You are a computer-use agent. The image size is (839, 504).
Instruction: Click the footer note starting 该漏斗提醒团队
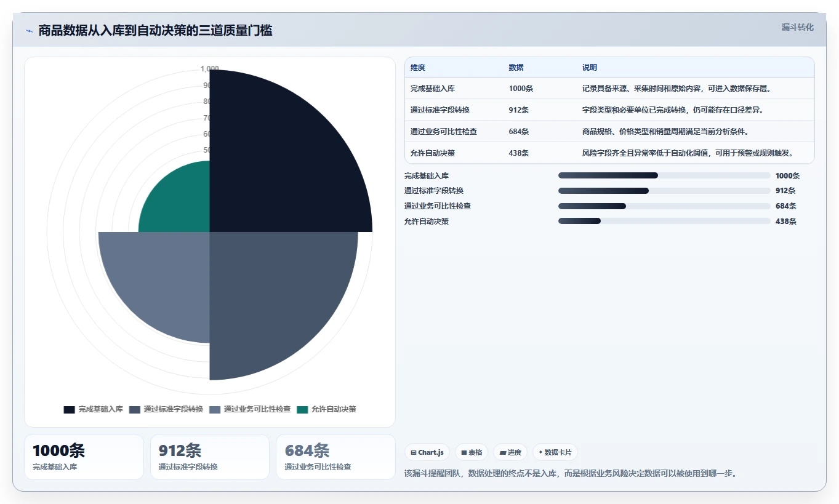coord(571,473)
